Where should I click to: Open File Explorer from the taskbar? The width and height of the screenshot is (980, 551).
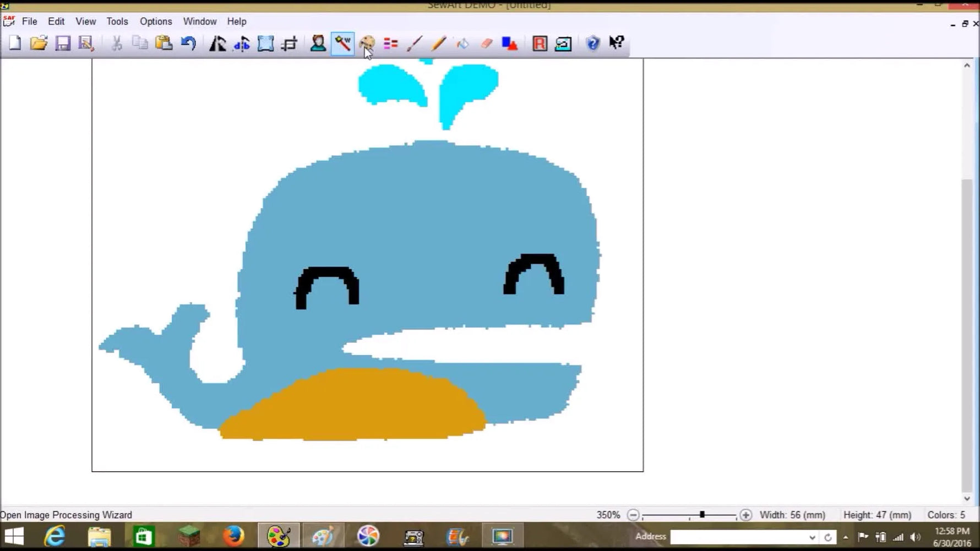(99, 536)
